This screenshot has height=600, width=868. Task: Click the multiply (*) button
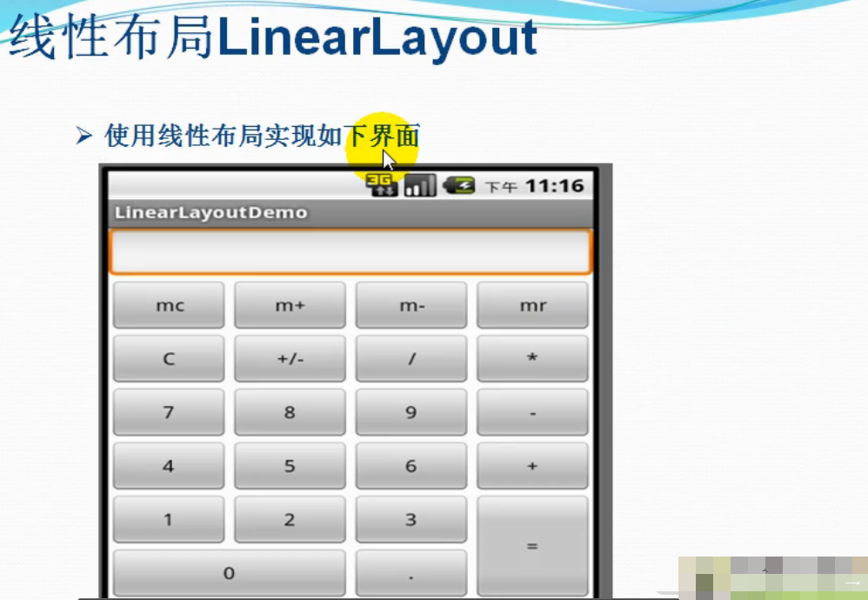(532, 358)
